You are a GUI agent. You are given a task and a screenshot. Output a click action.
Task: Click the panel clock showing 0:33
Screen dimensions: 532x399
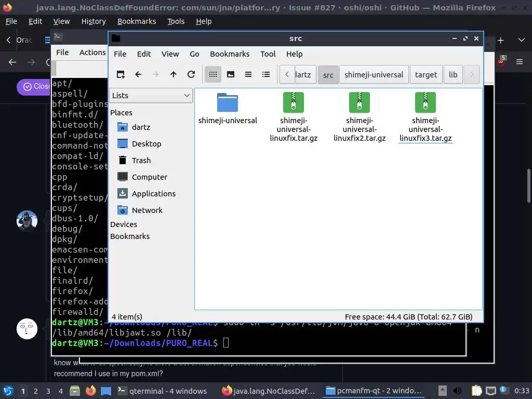[522, 391]
